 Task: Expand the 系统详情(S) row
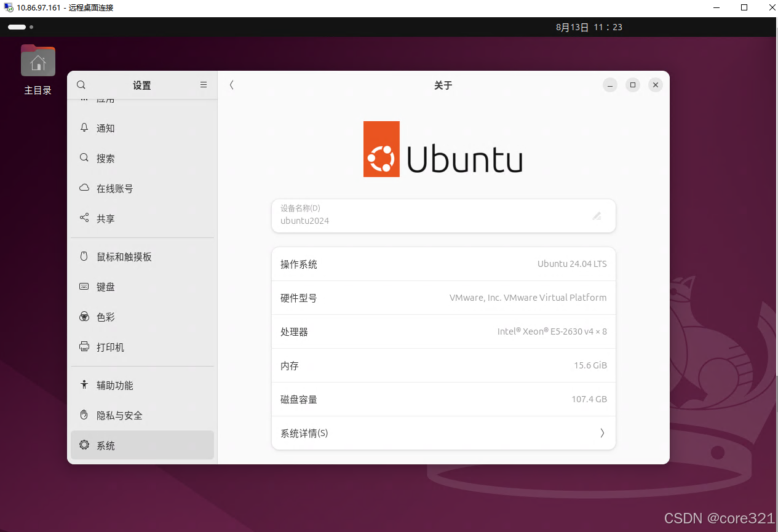443,433
